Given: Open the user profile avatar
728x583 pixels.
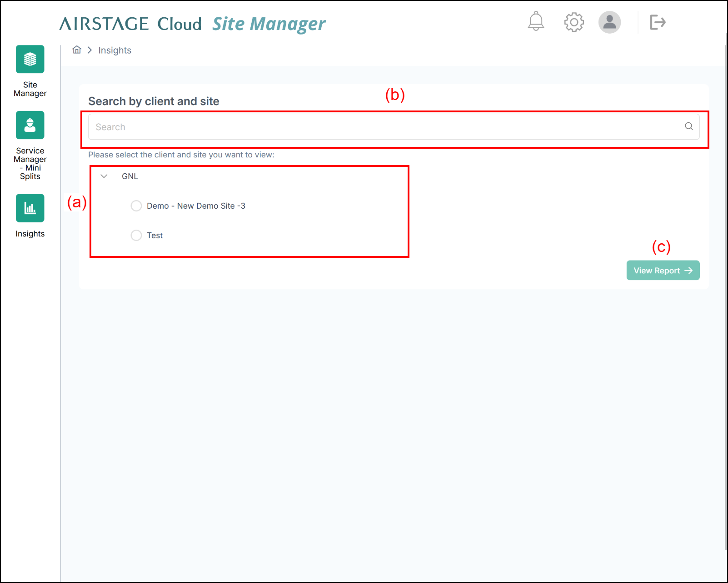Looking at the screenshot, I should point(609,22).
